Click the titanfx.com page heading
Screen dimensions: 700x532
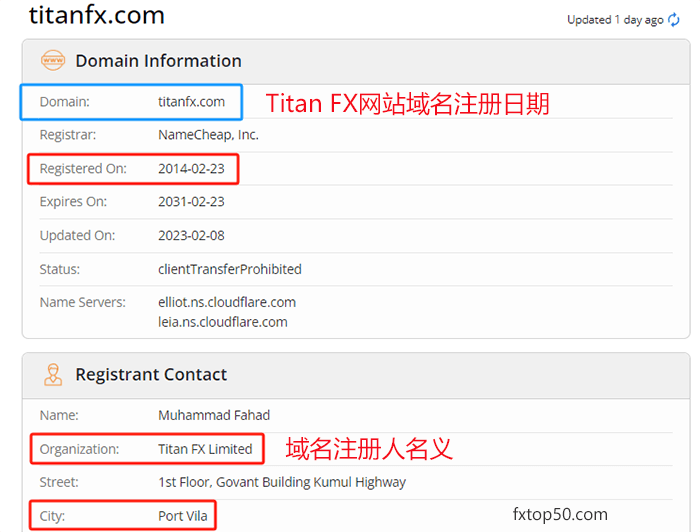pos(97,15)
